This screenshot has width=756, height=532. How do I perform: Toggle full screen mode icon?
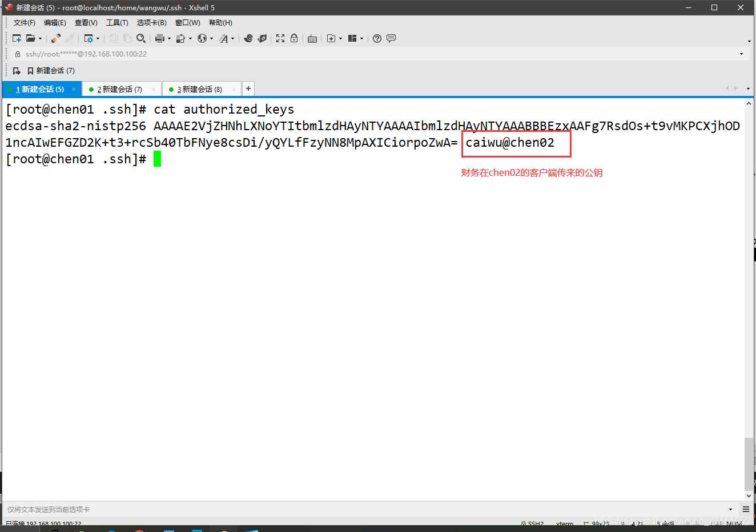280,38
